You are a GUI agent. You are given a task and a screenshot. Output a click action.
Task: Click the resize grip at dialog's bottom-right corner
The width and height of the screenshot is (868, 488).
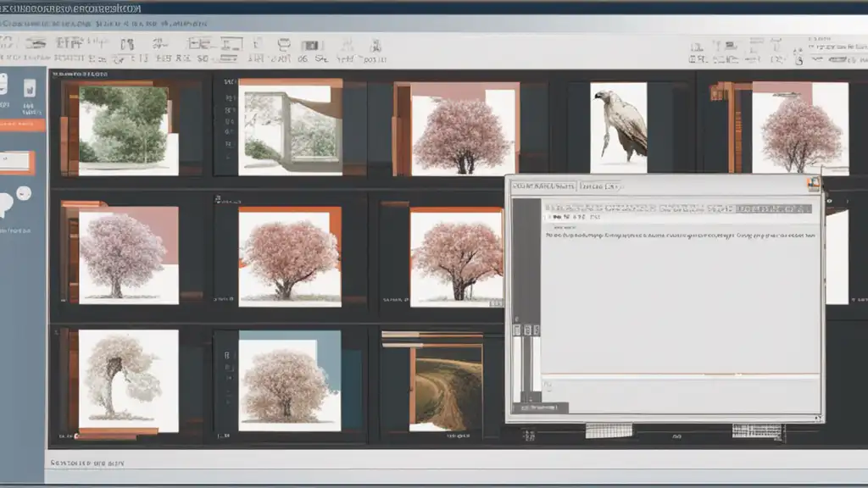(819, 417)
